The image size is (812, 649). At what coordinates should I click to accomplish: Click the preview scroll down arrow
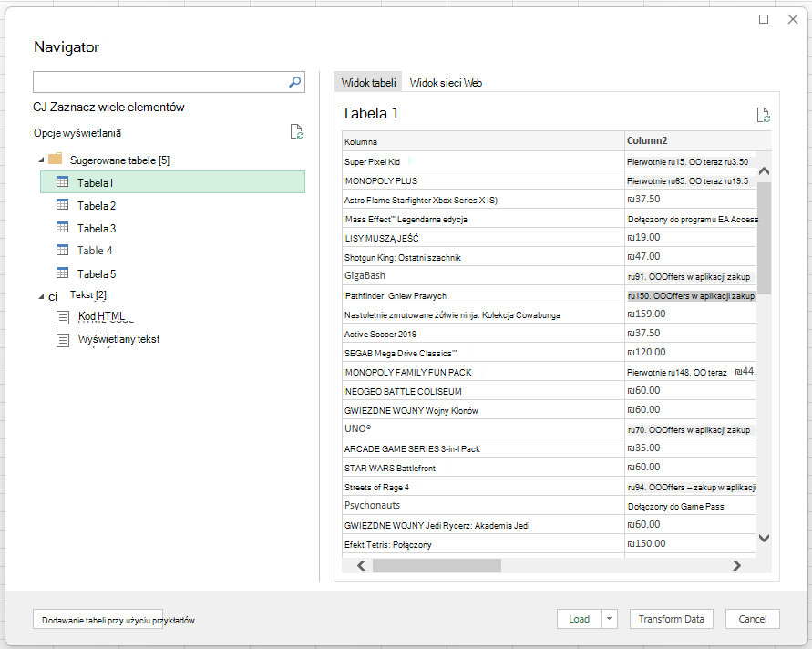pos(764,538)
